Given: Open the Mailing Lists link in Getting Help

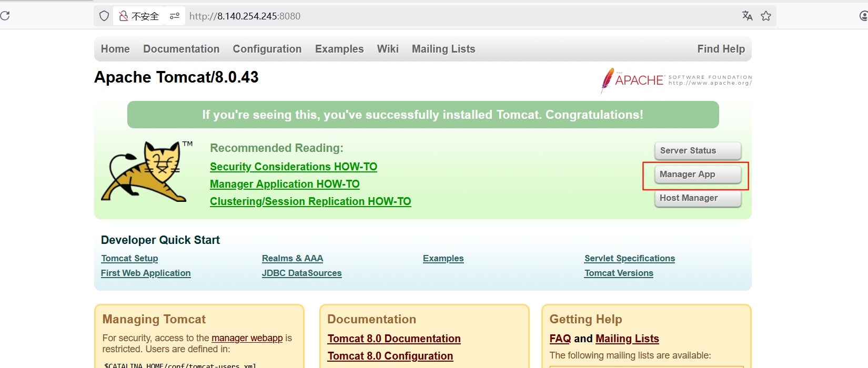Looking at the screenshot, I should [628, 339].
